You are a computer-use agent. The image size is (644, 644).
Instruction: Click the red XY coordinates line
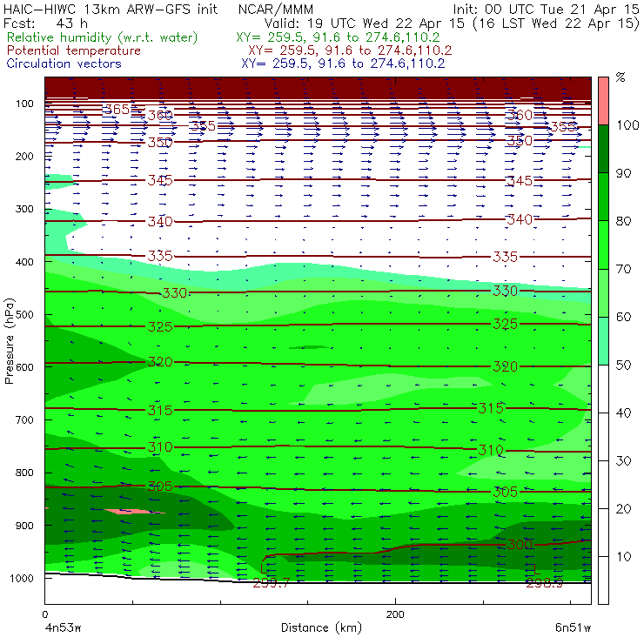tap(350, 50)
